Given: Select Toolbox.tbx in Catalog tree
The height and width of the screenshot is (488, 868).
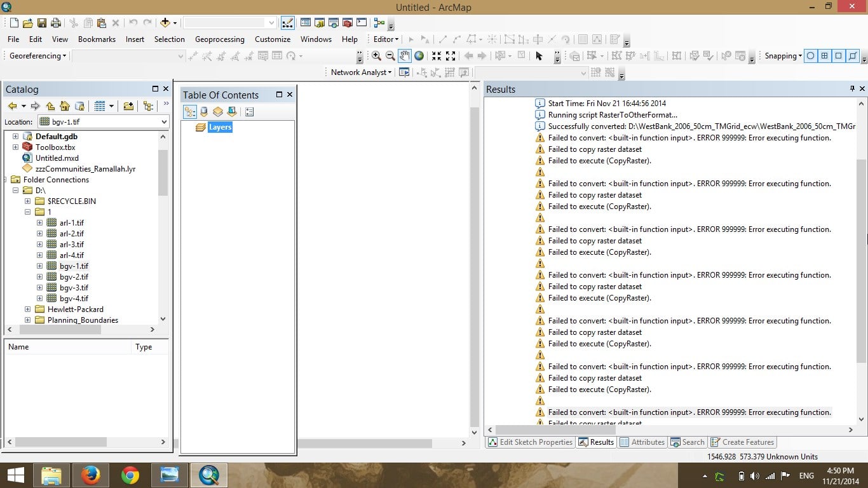Looking at the screenshot, I should pyautogui.click(x=55, y=147).
